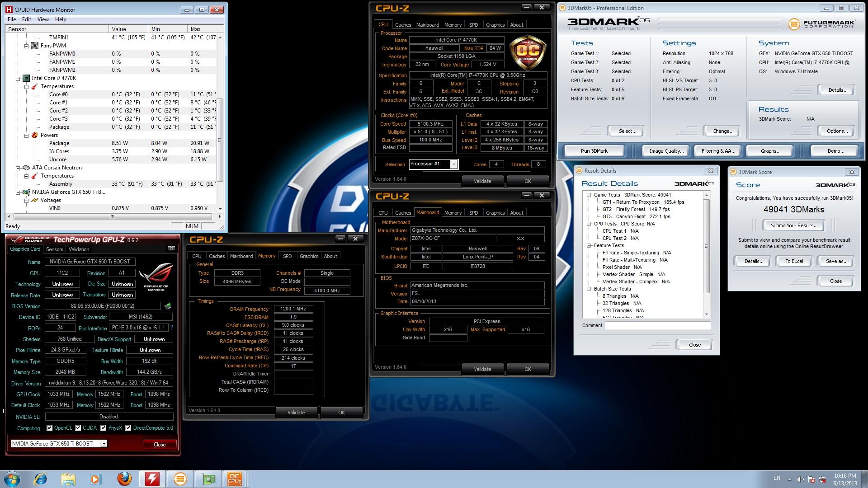868x488 pixels.
Task: Toggle the PhysX checkbox in GPU-Z
Action: (104, 427)
